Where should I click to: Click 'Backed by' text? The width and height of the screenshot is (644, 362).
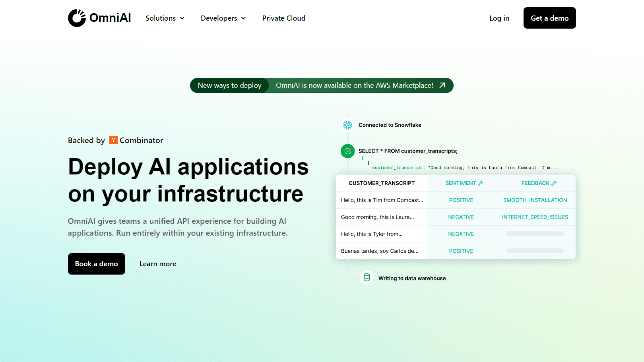pyautogui.click(x=86, y=140)
